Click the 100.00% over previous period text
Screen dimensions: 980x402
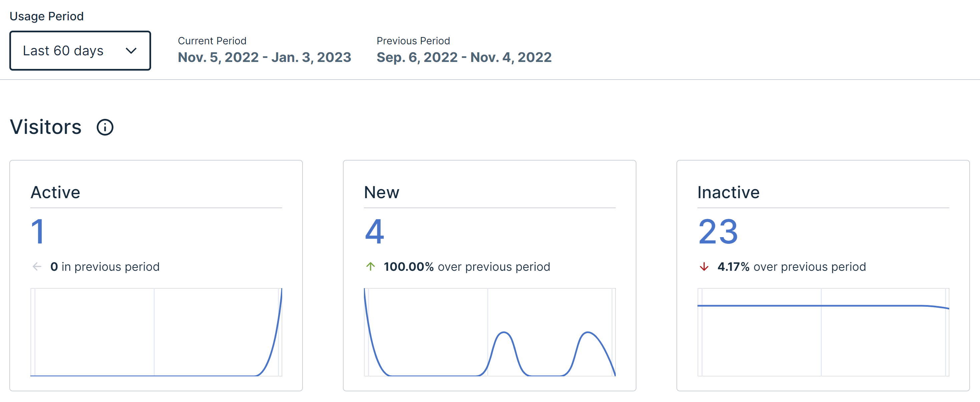click(x=467, y=267)
